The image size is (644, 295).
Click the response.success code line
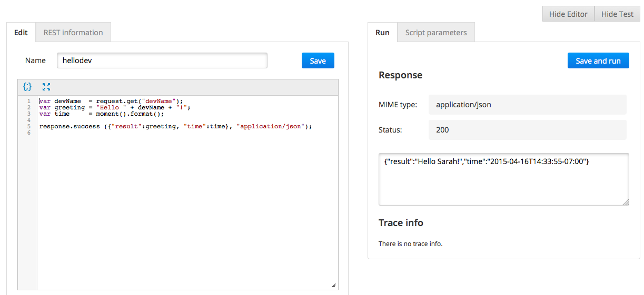[175, 127]
